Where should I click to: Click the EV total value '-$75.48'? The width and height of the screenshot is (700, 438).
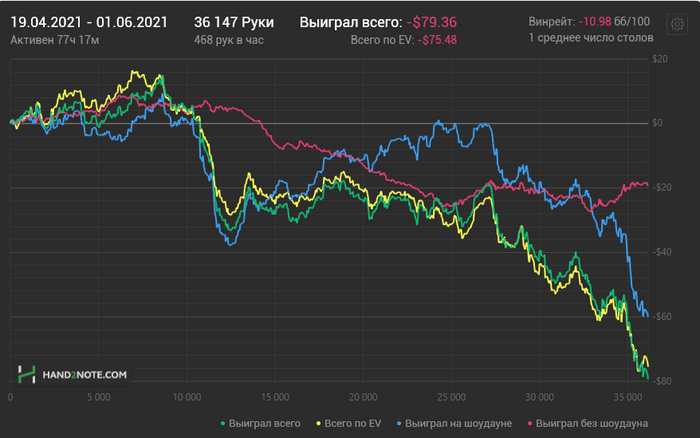pyautogui.click(x=437, y=40)
